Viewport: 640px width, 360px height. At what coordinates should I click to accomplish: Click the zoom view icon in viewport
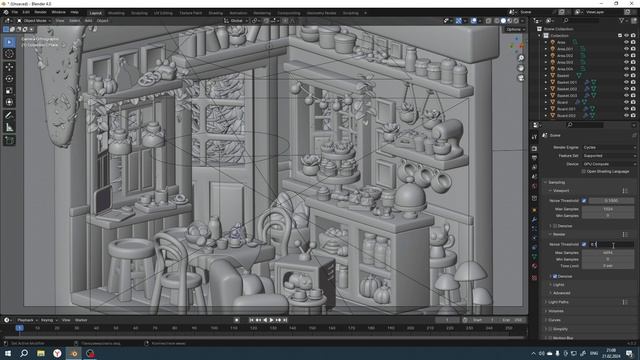pyautogui.click(x=521, y=58)
